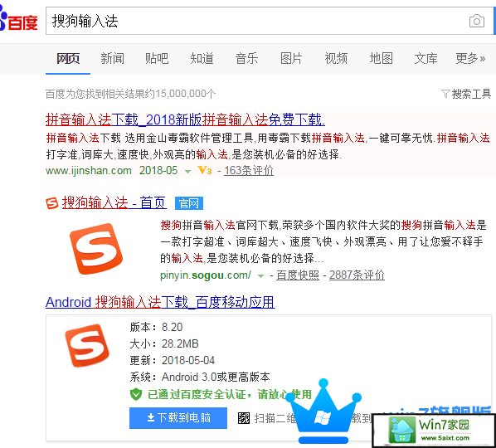Click the Baidu logo
This screenshot has height=448, width=496.
coord(19,21)
